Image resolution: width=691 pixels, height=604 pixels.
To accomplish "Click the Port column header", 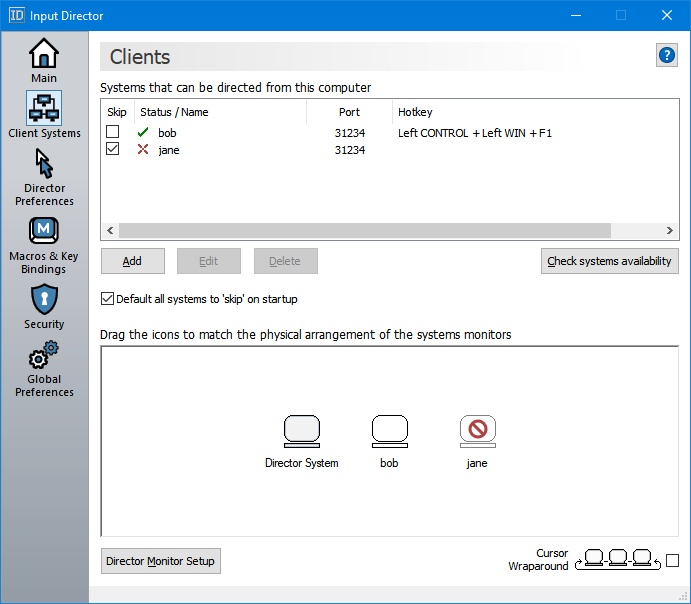I will [x=349, y=112].
